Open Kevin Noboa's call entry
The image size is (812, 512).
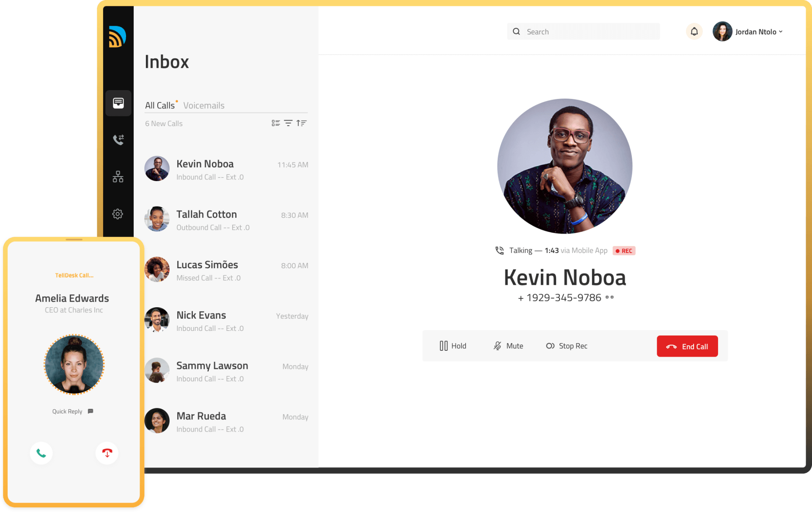click(226, 169)
